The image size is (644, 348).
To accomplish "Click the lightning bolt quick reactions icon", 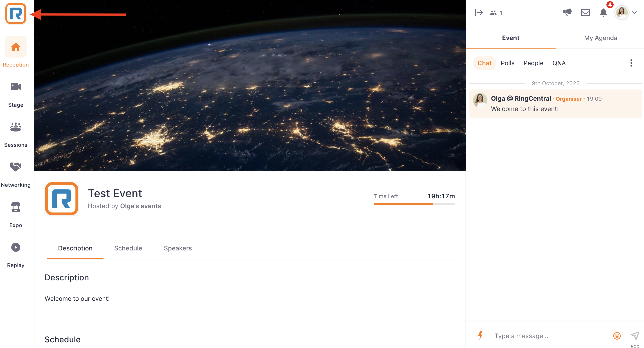I will point(480,335).
